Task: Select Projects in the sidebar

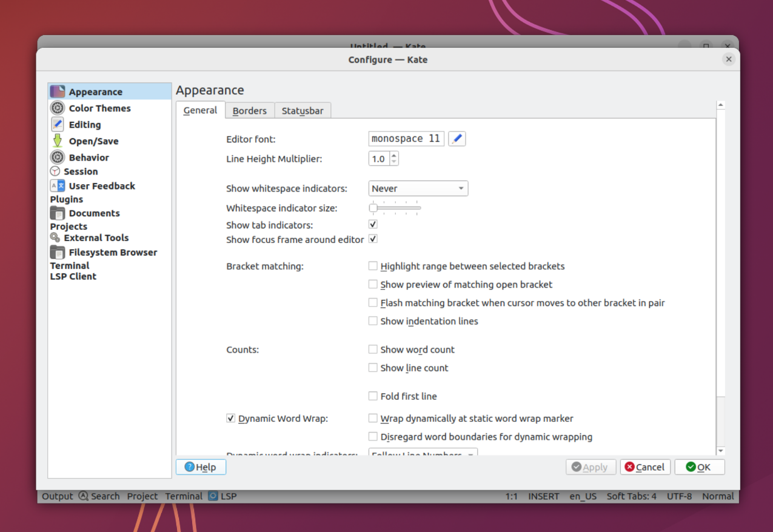Action: pos(69,227)
